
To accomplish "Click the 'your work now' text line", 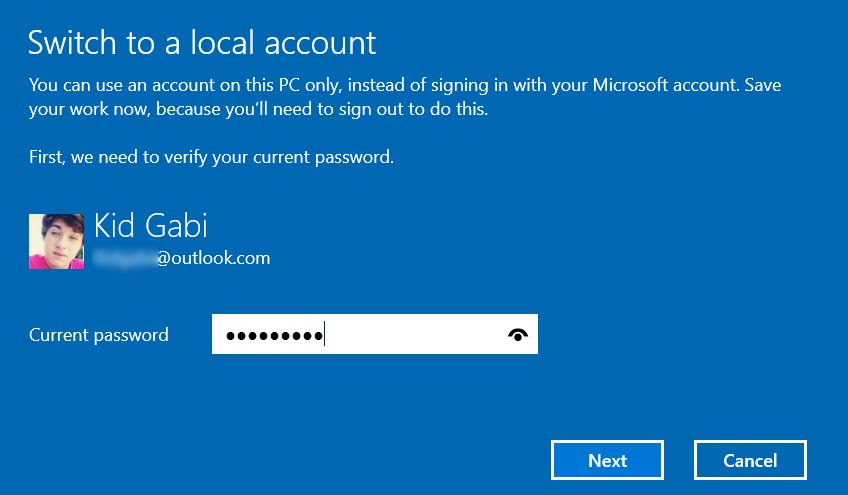I will pyautogui.click(x=259, y=109).
